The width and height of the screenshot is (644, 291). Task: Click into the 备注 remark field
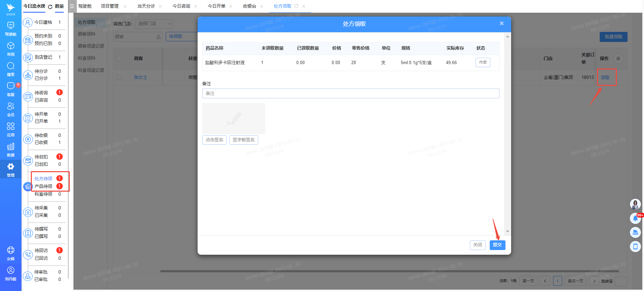(351, 94)
